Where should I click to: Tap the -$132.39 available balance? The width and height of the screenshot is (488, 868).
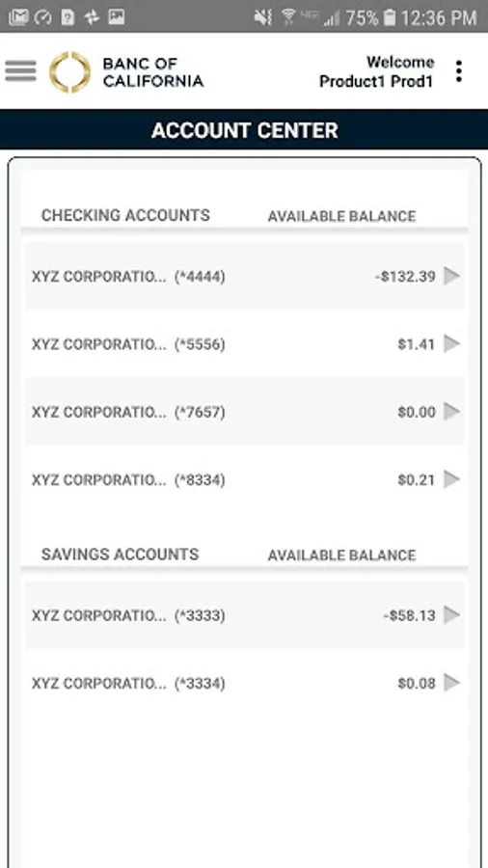(x=405, y=276)
